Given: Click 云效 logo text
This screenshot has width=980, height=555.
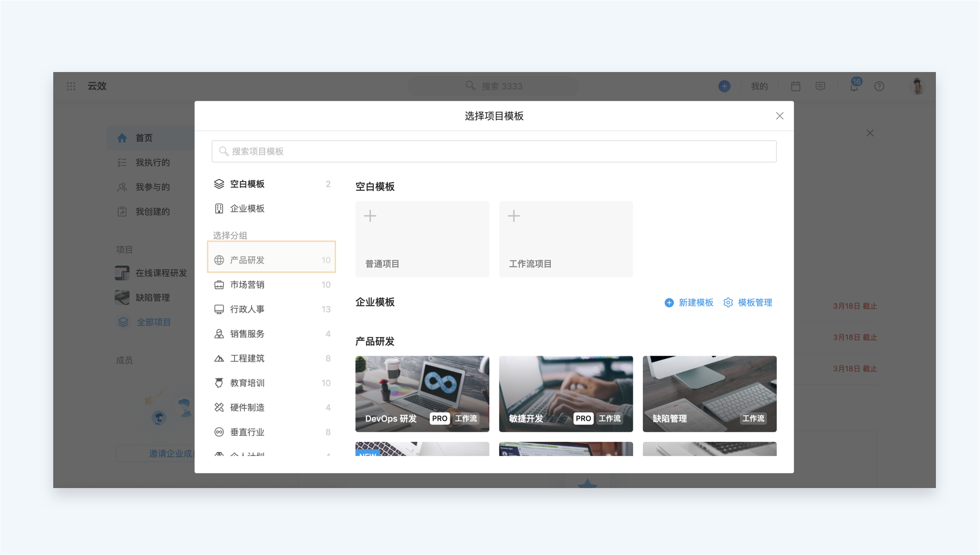Looking at the screenshot, I should pos(97,86).
